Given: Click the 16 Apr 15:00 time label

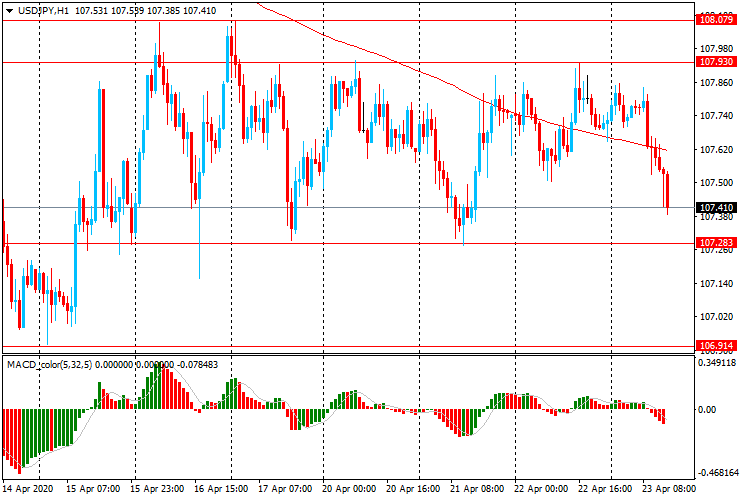Looking at the screenshot, I should pos(221,489).
